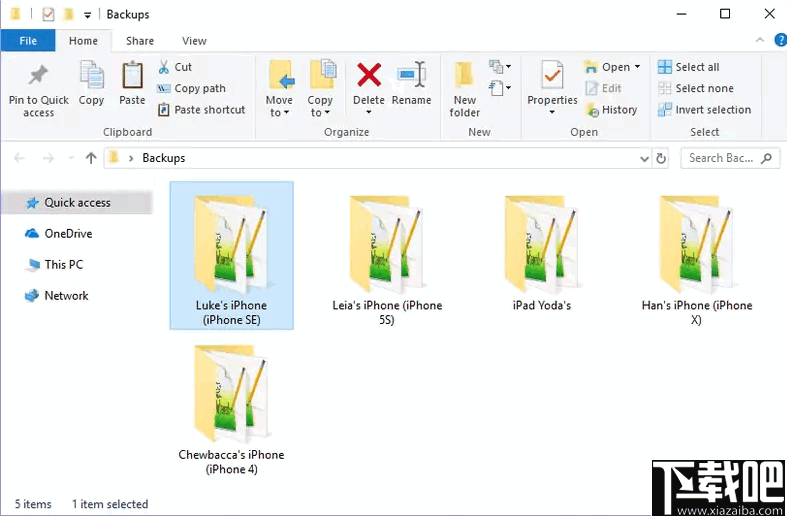Switch to the Share ribbon tab

point(140,41)
